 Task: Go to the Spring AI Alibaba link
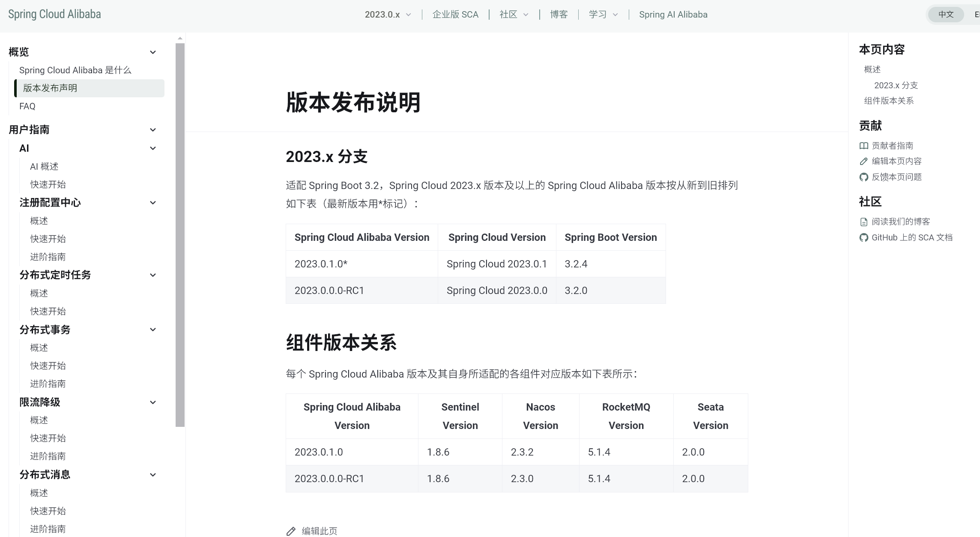coord(673,15)
